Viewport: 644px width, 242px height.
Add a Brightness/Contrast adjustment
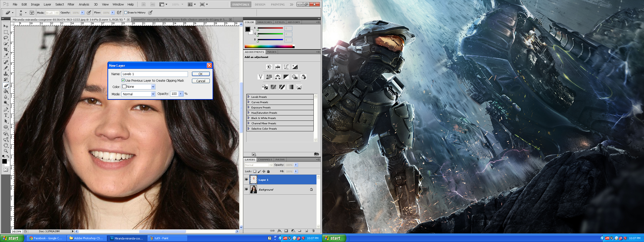point(269,67)
